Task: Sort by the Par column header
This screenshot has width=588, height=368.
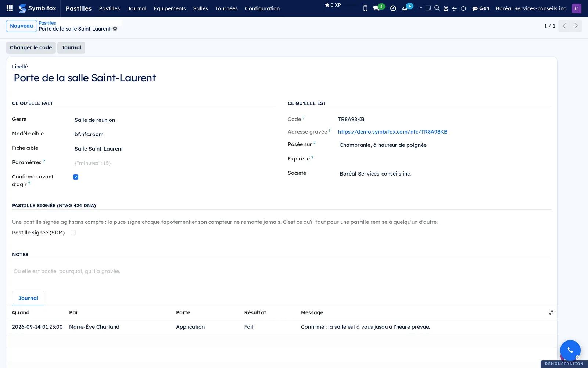Action: tap(73, 312)
